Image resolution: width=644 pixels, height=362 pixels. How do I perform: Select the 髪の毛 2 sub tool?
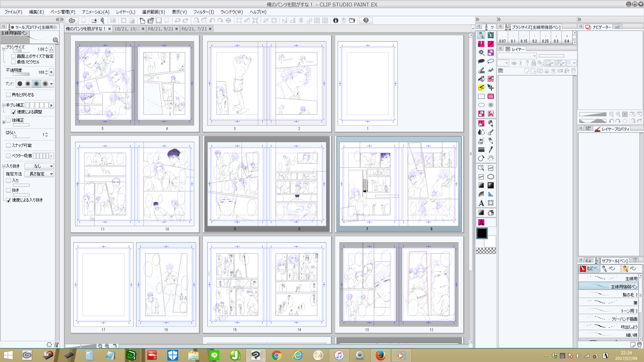[x=608, y=295]
